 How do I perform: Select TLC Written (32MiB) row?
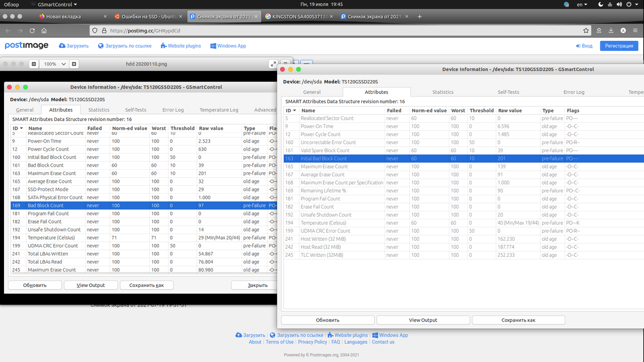pyautogui.click(x=463, y=255)
